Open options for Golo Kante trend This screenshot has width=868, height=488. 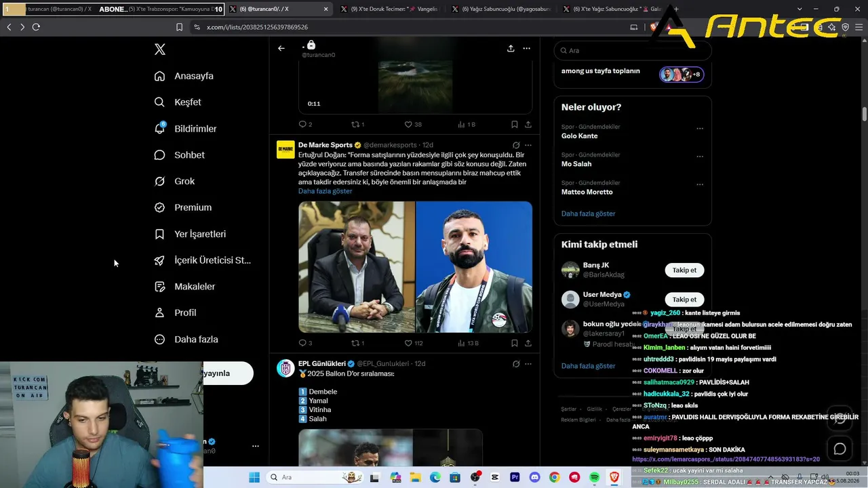(x=700, y=129)
